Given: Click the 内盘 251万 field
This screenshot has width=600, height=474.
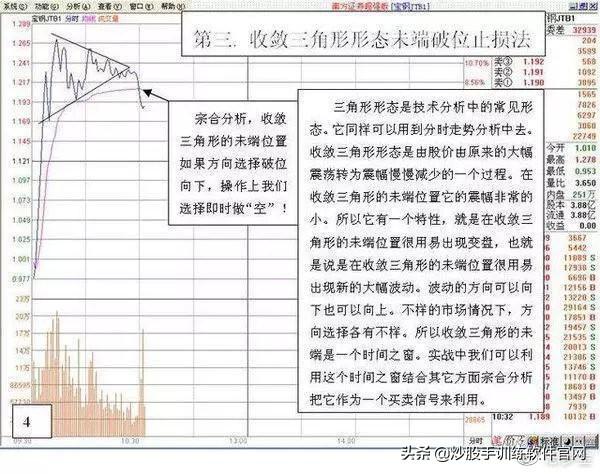Looking at the screenshot, I should pyautogui.click(x=571, y=194).
